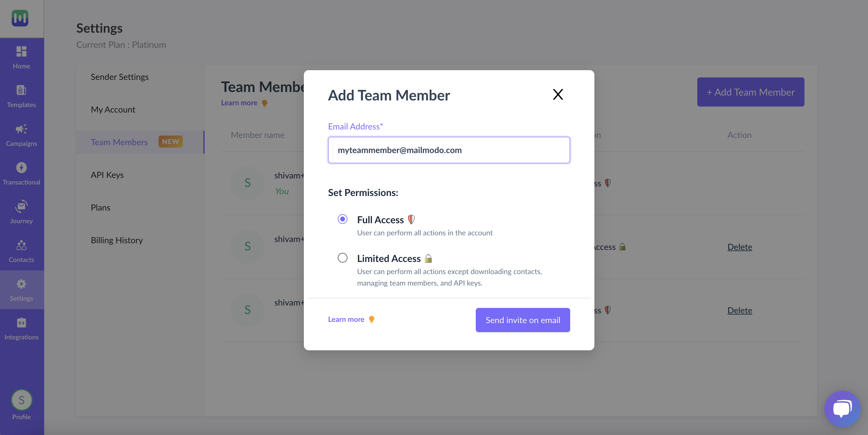Click the close X button on dialog

[x=558, y=94]
